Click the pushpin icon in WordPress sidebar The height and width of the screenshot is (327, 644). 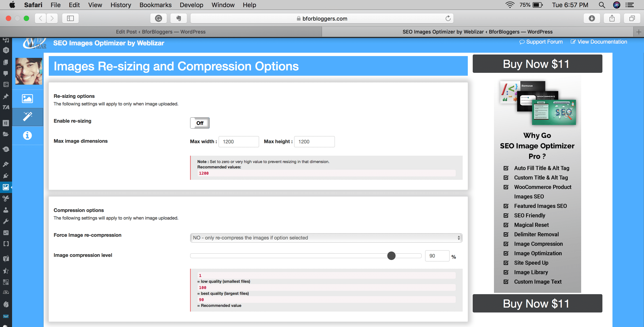(x=6, y=96)
